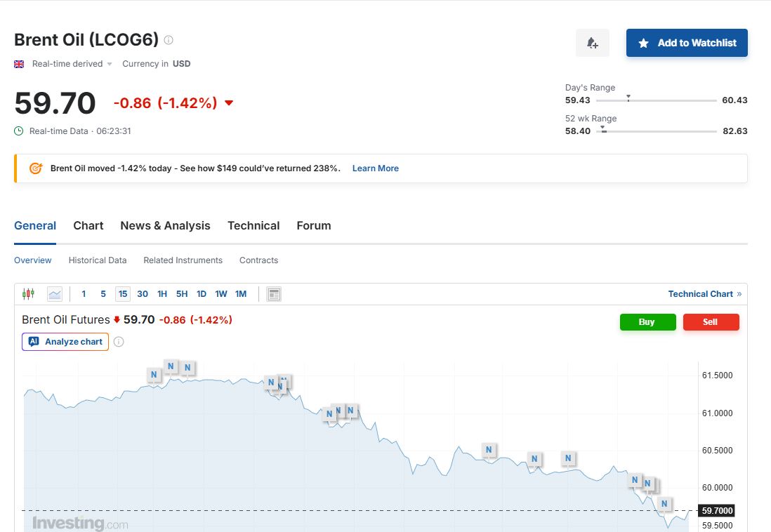Click the Day's Range slider bar
This screenshot has width=771, height=532.
click(656, 100)
